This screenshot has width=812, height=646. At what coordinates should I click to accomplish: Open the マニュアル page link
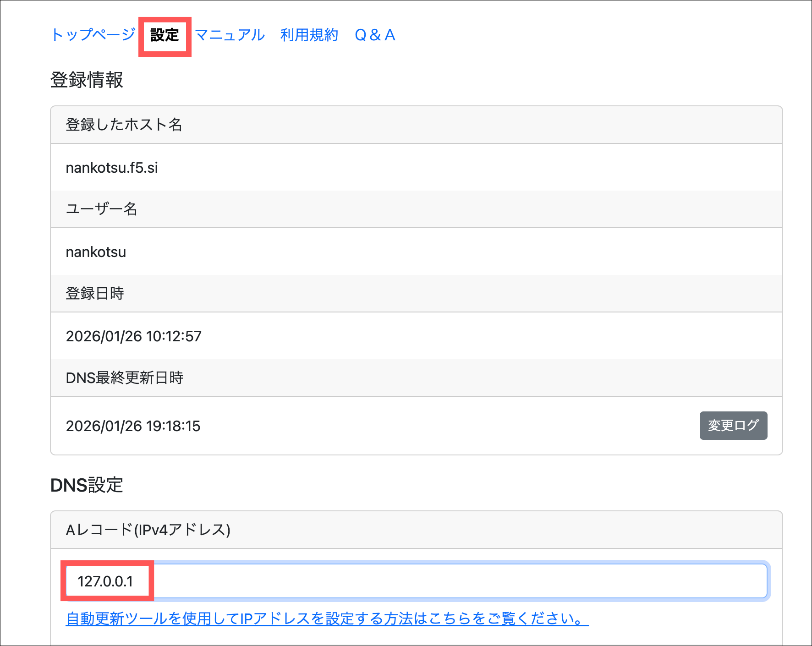point(230,35)
